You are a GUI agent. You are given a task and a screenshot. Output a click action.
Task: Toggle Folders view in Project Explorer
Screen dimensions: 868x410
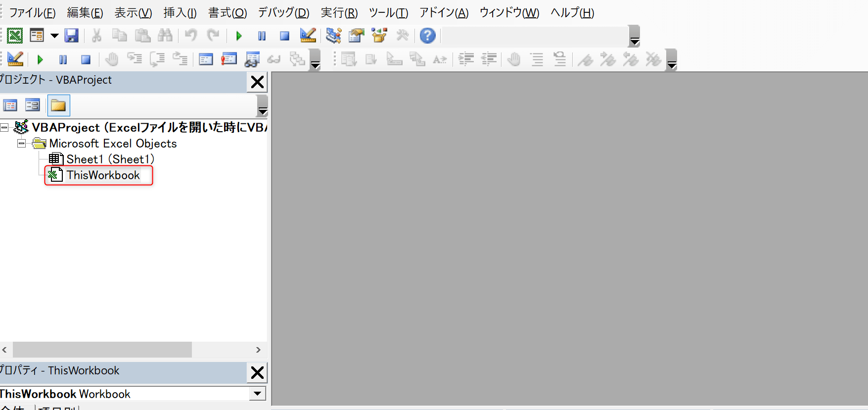pos(58,105)
